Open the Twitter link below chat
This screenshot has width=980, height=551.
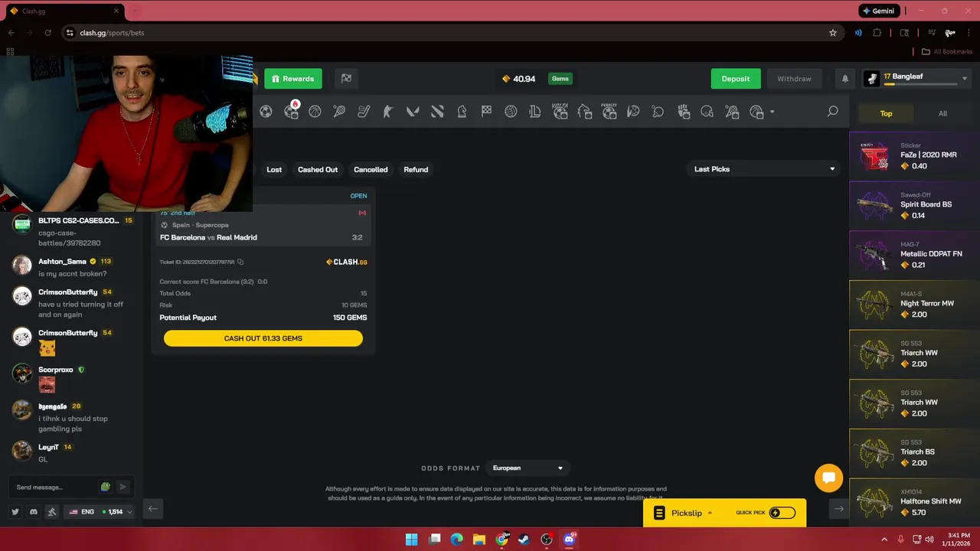click(x=15, y=512)
